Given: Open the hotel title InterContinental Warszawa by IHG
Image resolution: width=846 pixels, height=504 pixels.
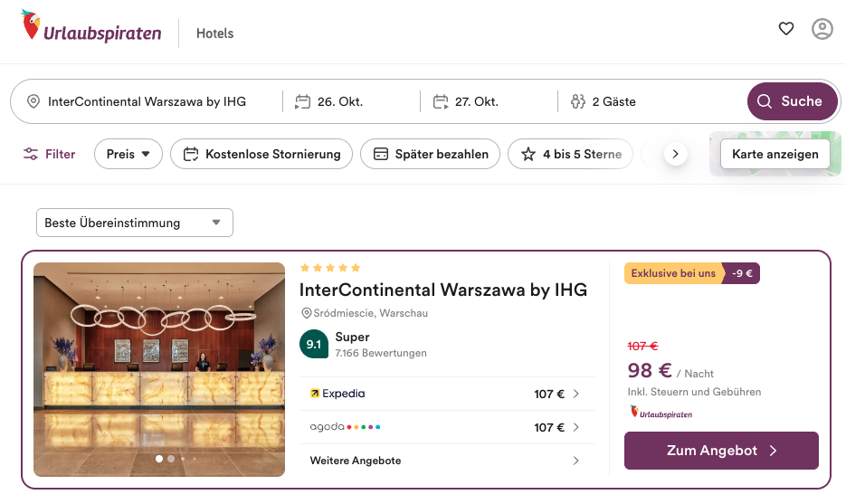Looking at the screenshot, I should pyautogui.click(x=443, y=290).
